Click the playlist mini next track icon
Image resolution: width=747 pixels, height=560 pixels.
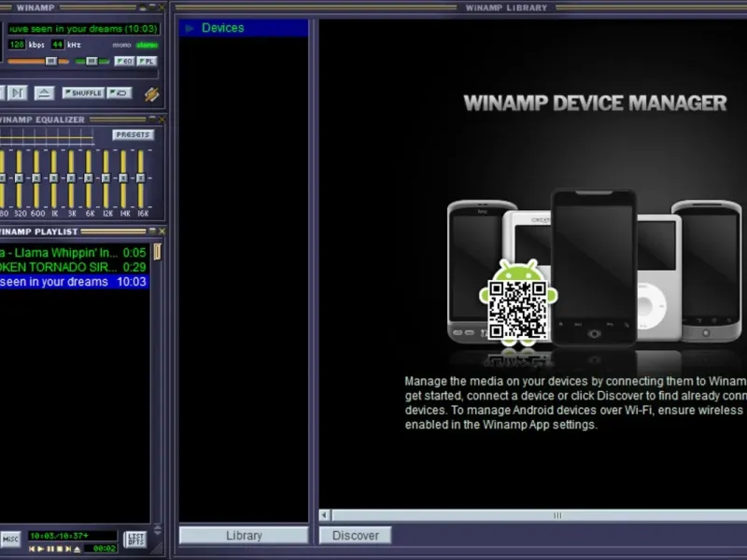click(x=68, y=549)
